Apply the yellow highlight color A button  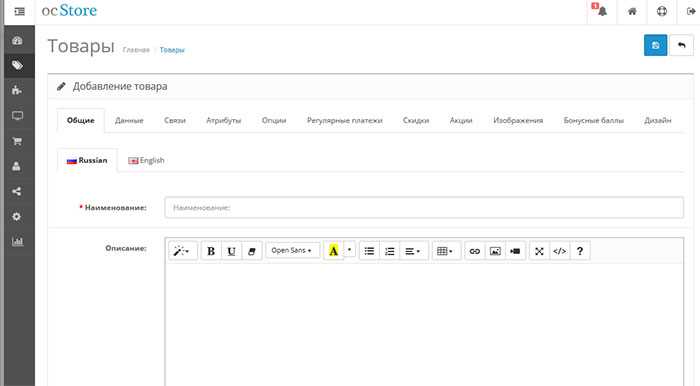[x=333, y=251]
